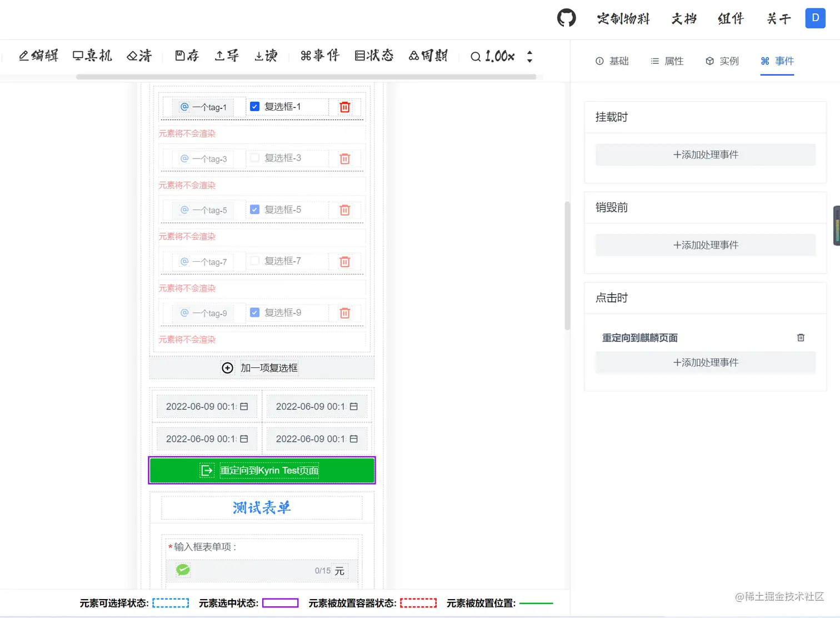Delete the 复选框-3 row with trash icon
The width and height of the screenshot is (840, 618).
click(x=345, y=158)
